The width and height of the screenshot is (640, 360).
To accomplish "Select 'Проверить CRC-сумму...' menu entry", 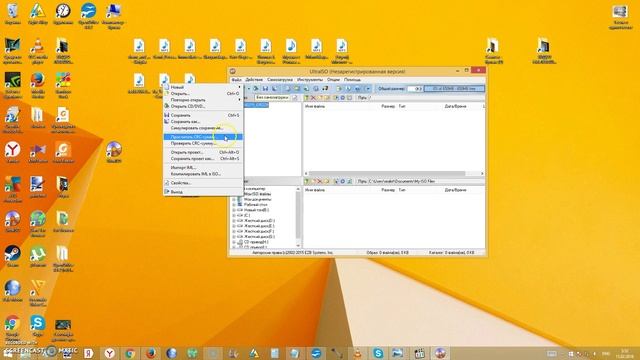I will [203, 144].
